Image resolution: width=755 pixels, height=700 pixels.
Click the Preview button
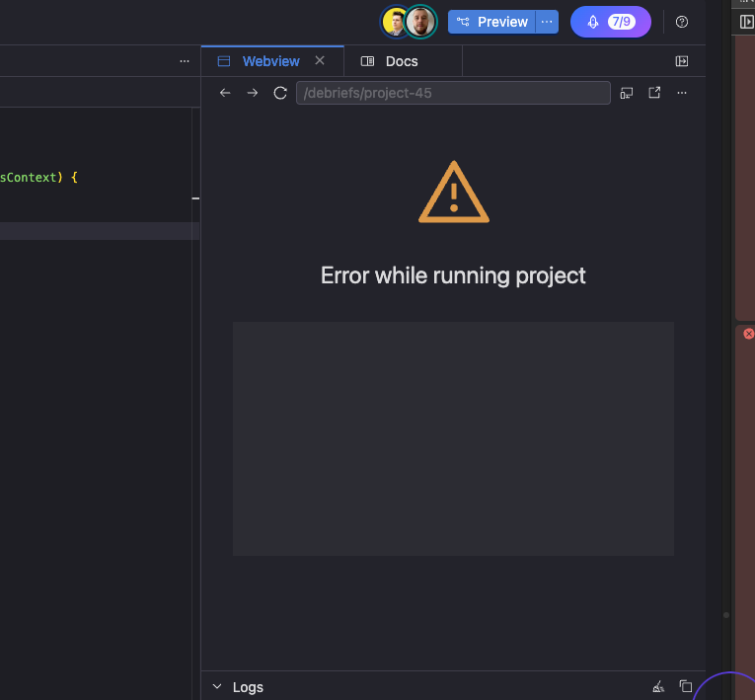click(491, 22)
